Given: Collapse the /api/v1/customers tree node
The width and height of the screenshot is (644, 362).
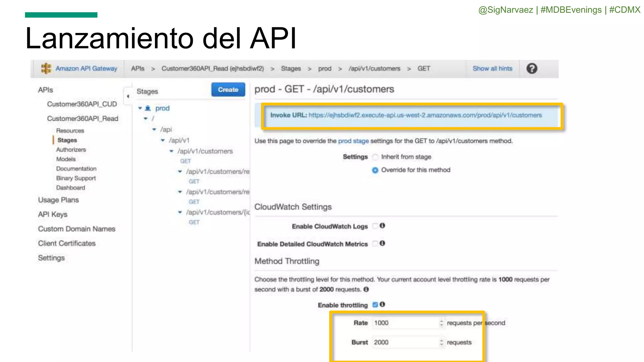Looking at the screenshot, I should (x=171, y=151).
